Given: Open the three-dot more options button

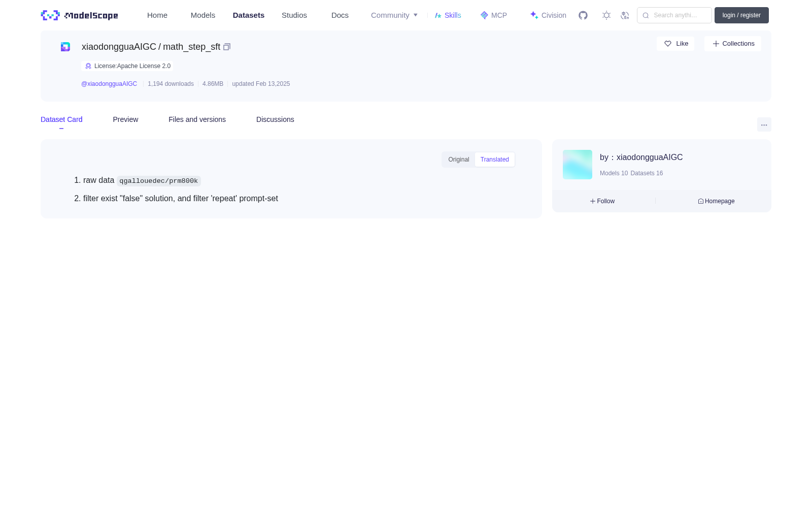Looking at the screenshot, I should tap(764, 124).
